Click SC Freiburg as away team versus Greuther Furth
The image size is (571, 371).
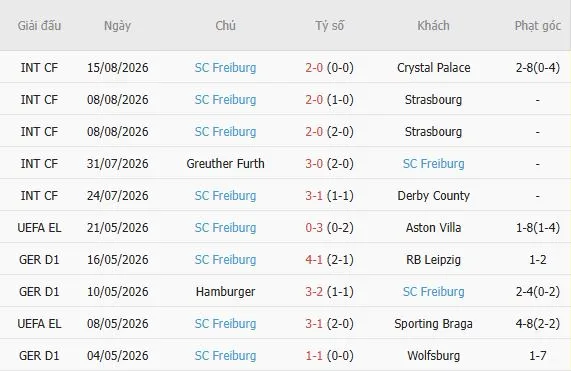(x=433, y=164)
